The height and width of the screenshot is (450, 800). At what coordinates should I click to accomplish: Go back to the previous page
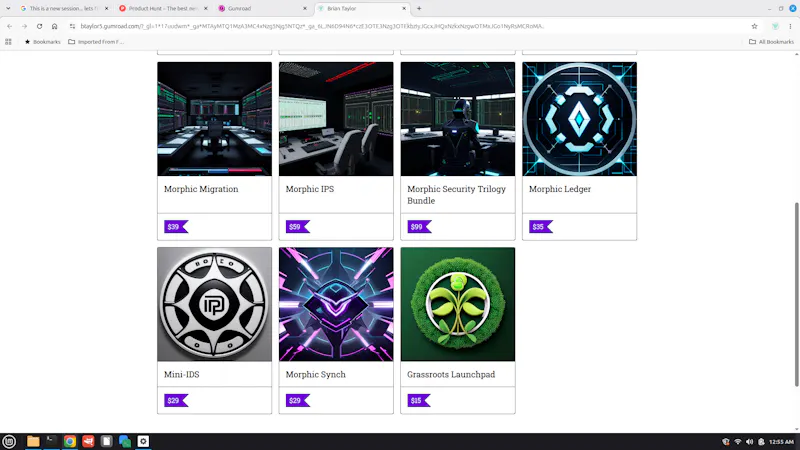pos(10,26)
